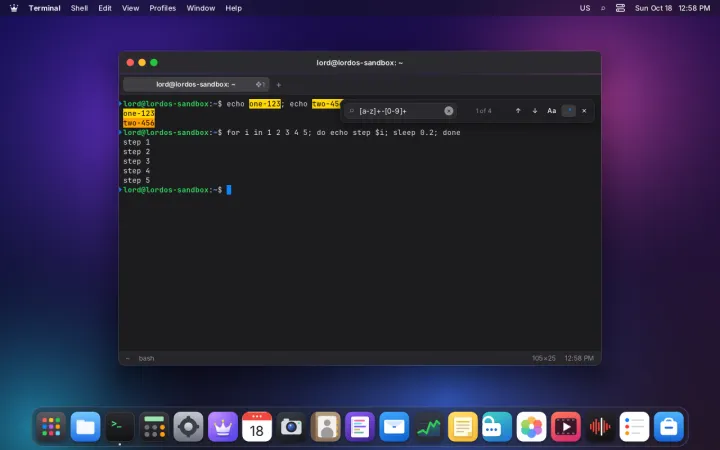Click the terminal cursor at last prompt
The image size is (720, 450).
pos(229,190)
